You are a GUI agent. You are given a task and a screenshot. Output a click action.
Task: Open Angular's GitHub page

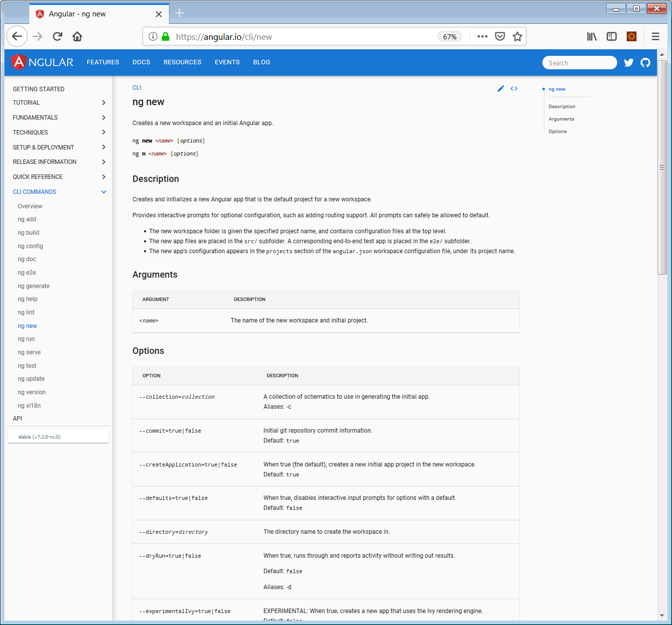tap(645, 62)
